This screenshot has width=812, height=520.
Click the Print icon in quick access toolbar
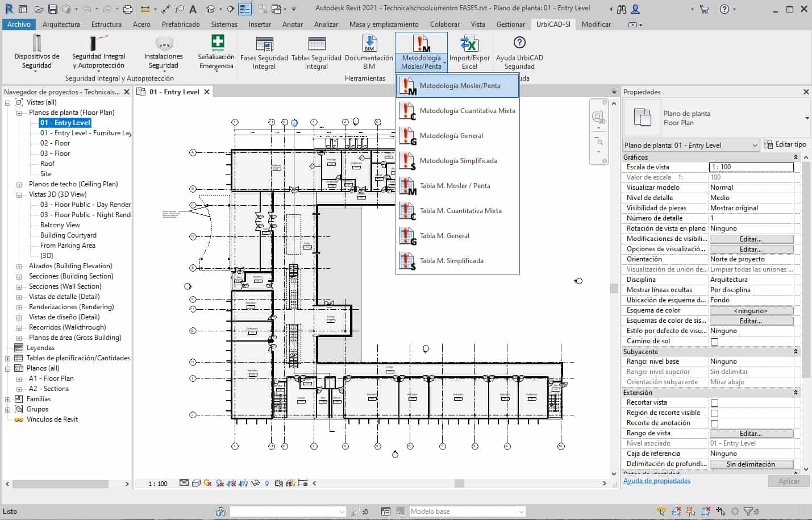tap(128, 9)
